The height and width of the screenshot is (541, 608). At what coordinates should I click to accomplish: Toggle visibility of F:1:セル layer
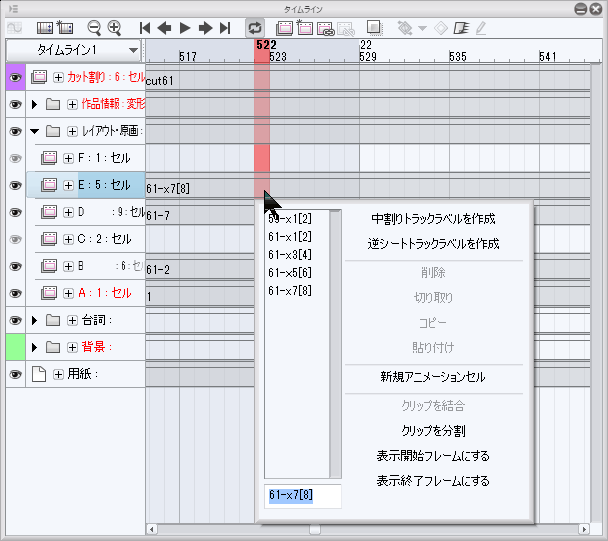pyautogui.click(x=16, y=158)
